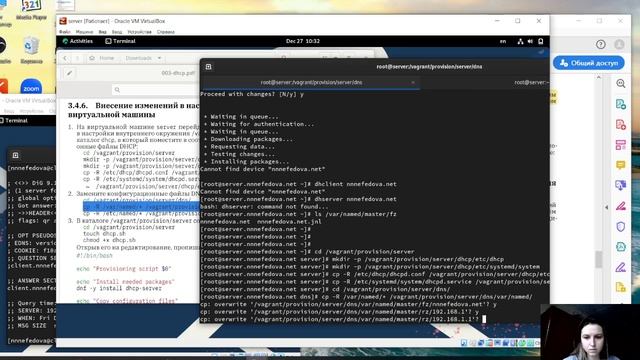Click terminal line 'Proceed with changes? [N/y] y'

[x=252, y=94]
